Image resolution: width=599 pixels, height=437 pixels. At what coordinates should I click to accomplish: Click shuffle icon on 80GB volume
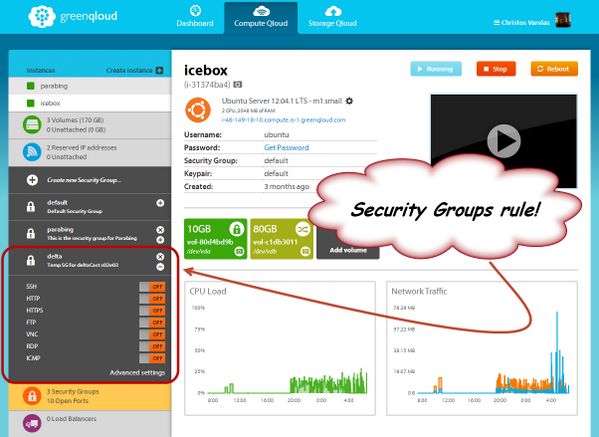303,229
